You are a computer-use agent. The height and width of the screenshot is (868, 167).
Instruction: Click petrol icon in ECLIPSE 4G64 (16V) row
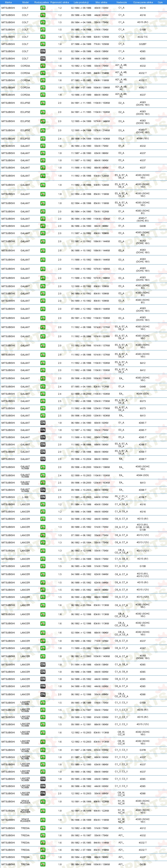[42, 139]
